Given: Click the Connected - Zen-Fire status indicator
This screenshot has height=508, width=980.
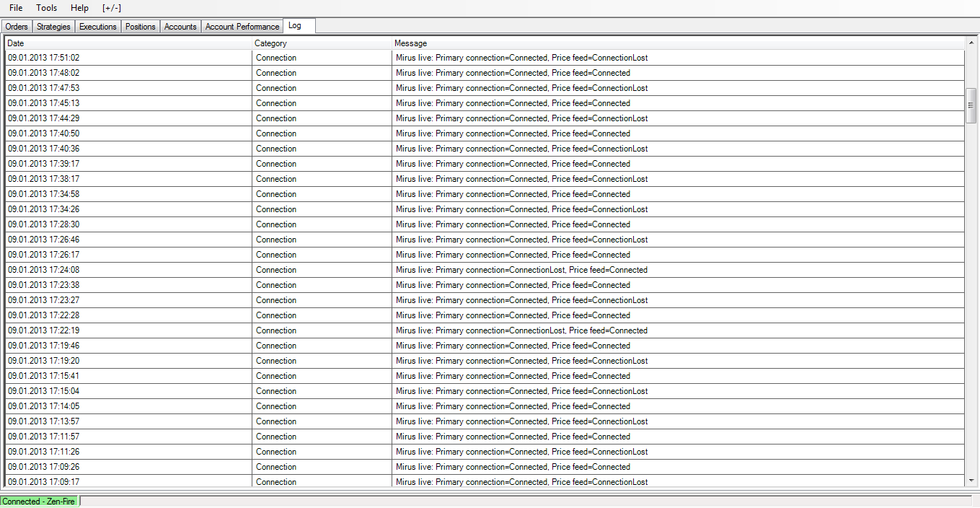Looking at the screenshot, I should 39,501.
